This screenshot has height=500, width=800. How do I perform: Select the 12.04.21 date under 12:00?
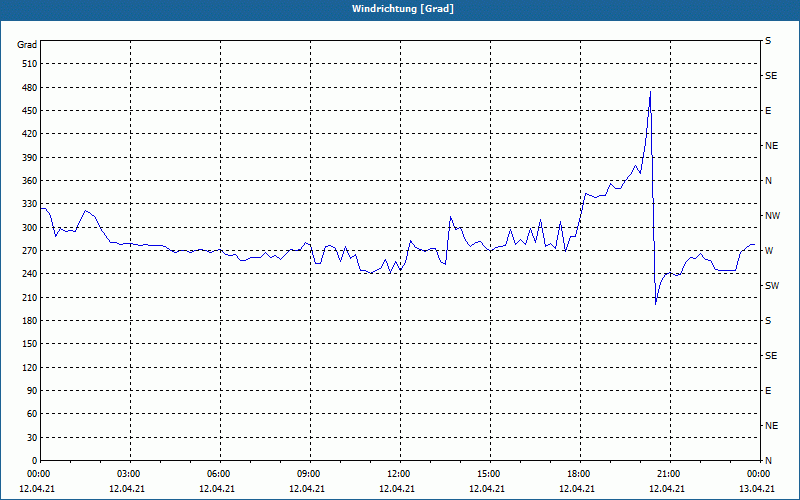[x=396, y=489]
